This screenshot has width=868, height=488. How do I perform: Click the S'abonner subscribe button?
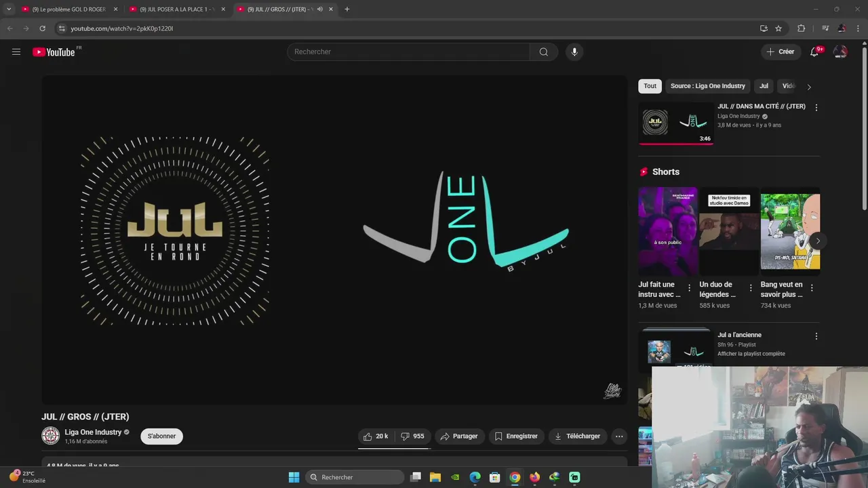coord(161,436)
